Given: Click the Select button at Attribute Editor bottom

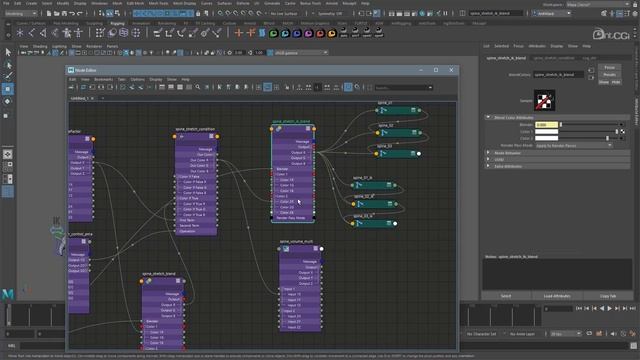Looking at the screenshot, I should click(506, 296).
